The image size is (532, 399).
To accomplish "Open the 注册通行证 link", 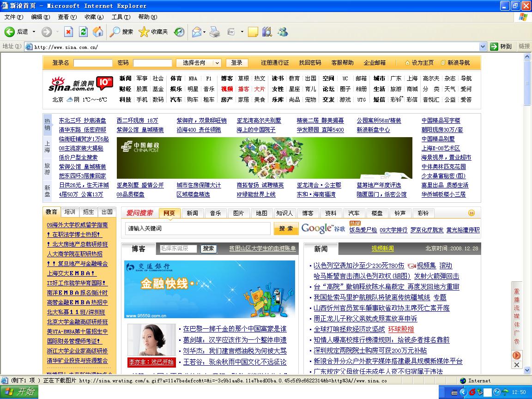I will [275, 63].
